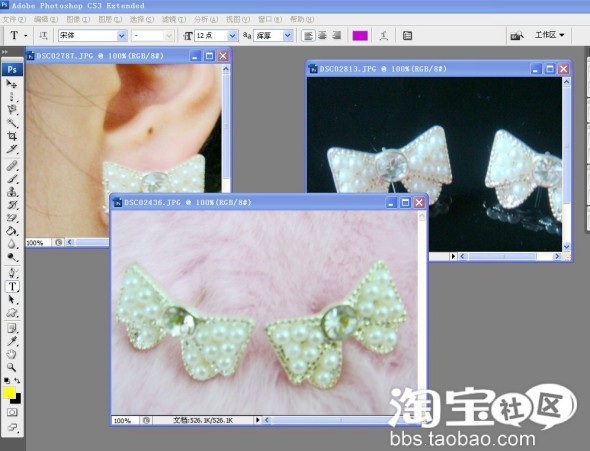Swap foreground and background colors
The width and height of the screenshot is (590, 451).
[17, 381]
